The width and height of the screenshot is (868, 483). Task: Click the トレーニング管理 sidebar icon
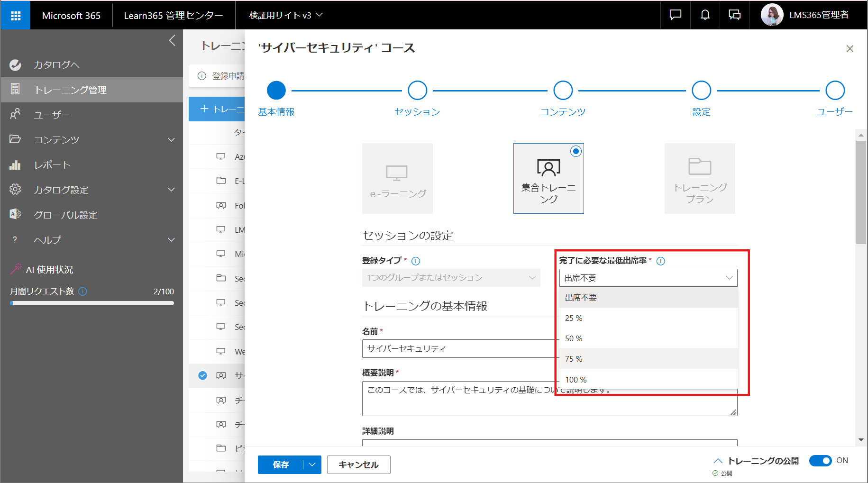(15, 89)
